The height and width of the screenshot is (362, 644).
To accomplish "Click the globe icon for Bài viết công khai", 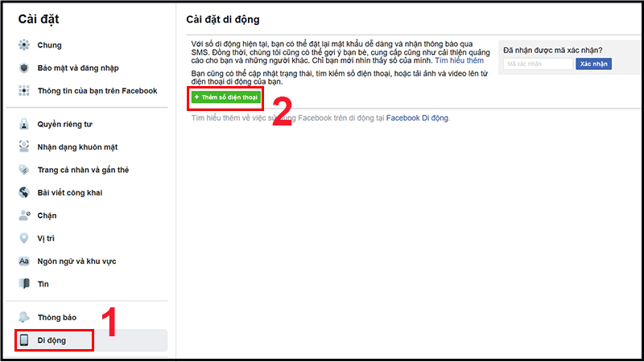I will (24, 192).
